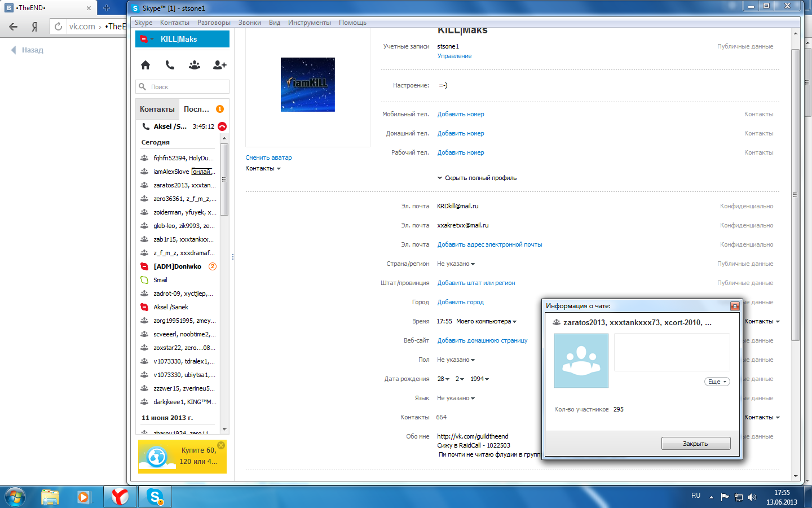This screenshot has height=508, width=812.
Task: Open 'Добавить штат или регион' link
Action: 476,283
